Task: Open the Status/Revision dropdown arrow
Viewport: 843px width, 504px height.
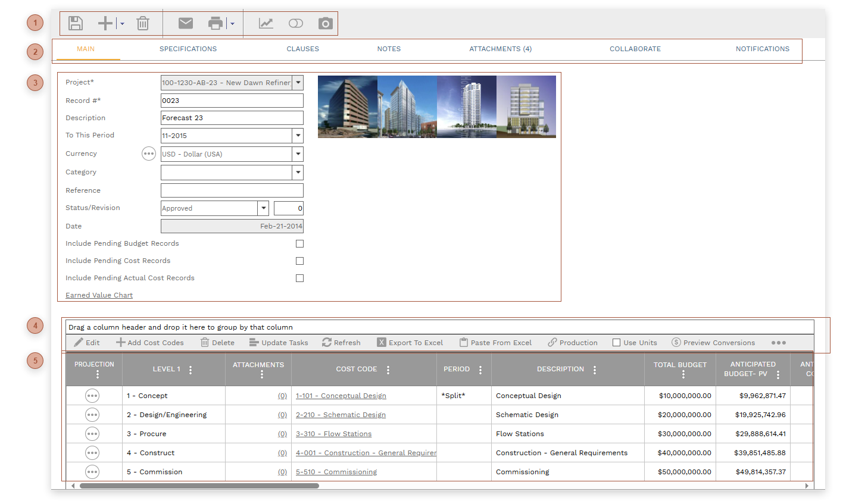Action: point(263,208)
